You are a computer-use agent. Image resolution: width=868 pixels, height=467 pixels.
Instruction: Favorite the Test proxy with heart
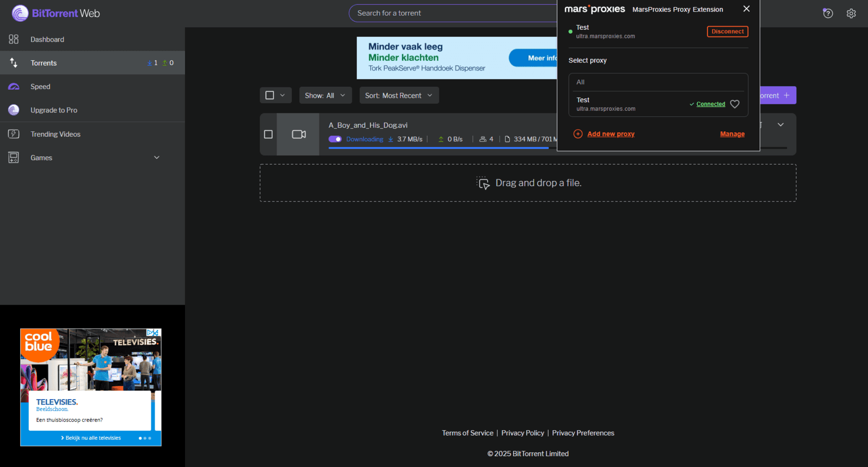(735, 104)
